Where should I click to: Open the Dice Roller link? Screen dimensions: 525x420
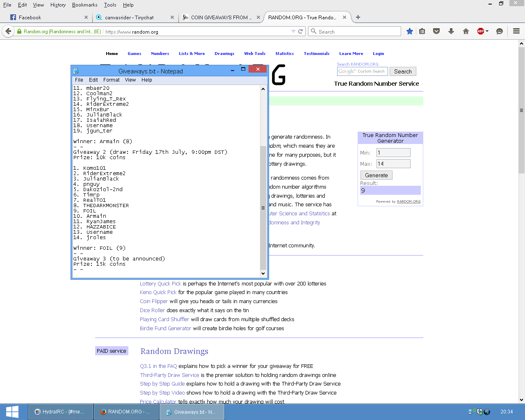(152, 310)
